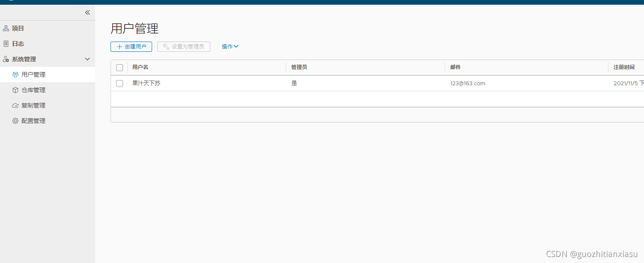Screen dimensions: 644x263
Task: Click the 日志 log icon
Action: (x=6, y=44)
